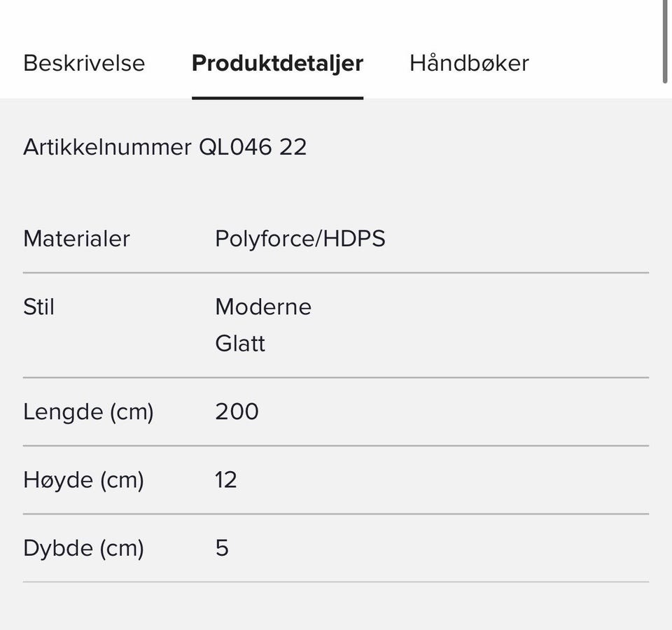Click the Lengde (cm) label
Viewport: 672px width, 630px height.
click(88, 411)
